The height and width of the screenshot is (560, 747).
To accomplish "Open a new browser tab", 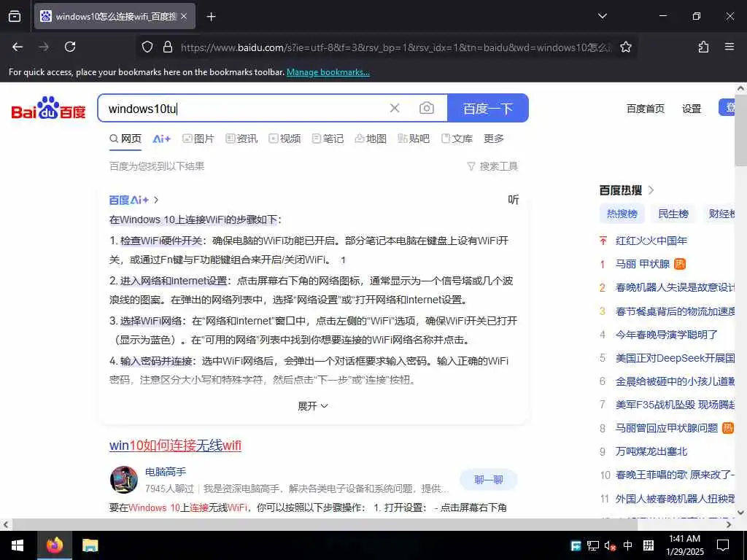I will 211,17.
